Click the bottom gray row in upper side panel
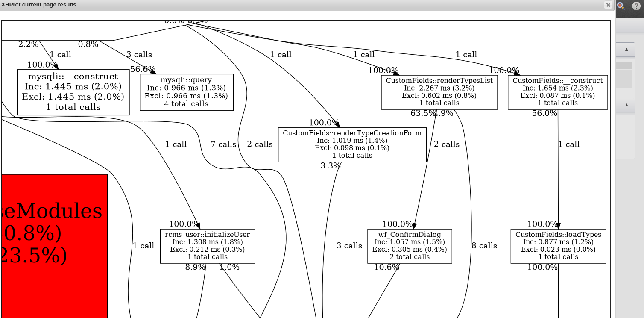Screen dimensions: 644x318 [x=624, y=84]
